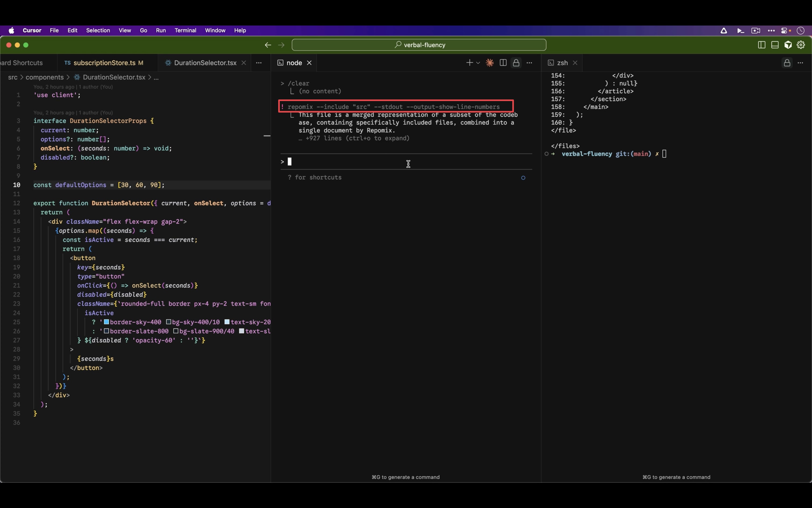
Task: Toggle the bottom panel layout icon
Action: point(775,45)
